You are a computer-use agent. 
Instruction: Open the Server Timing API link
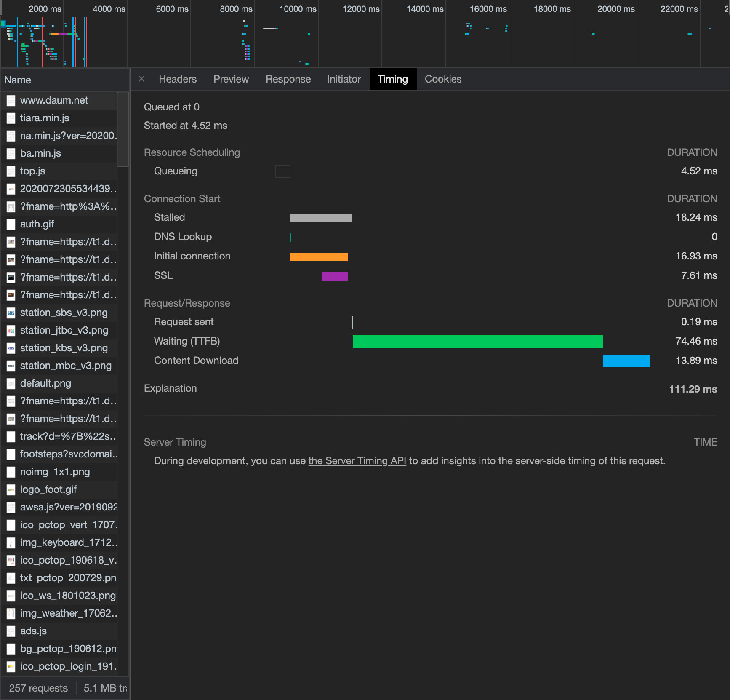pyautogui.click(x=357, y=461)
